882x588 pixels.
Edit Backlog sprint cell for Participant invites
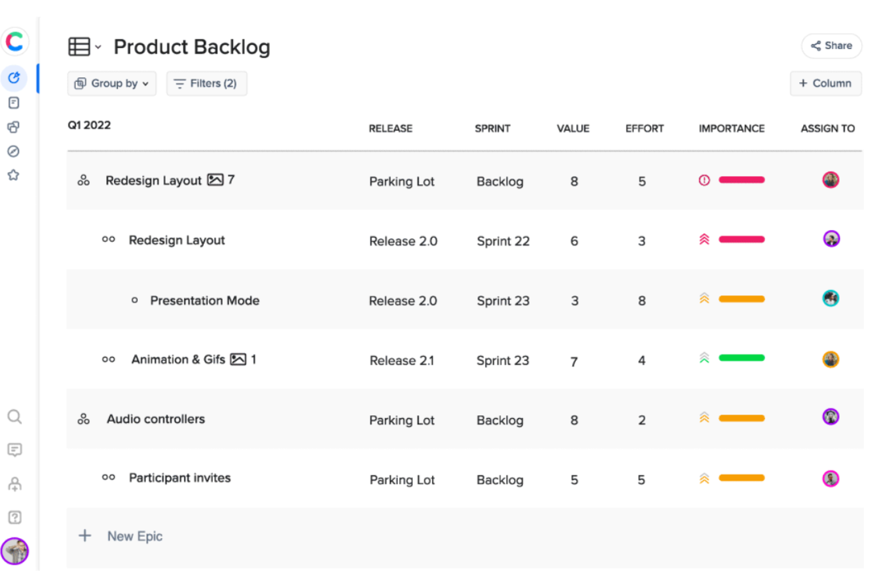(x=499, y=480)
